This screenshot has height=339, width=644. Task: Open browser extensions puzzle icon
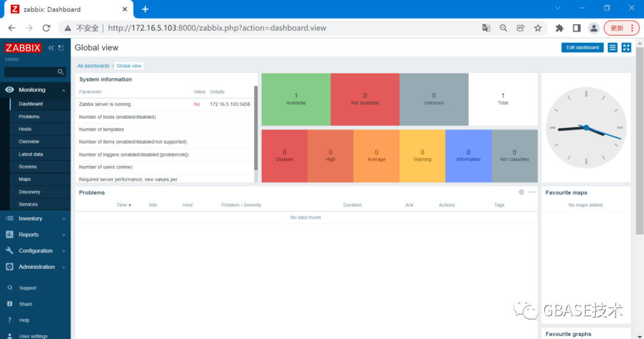[x=559, y=28]
